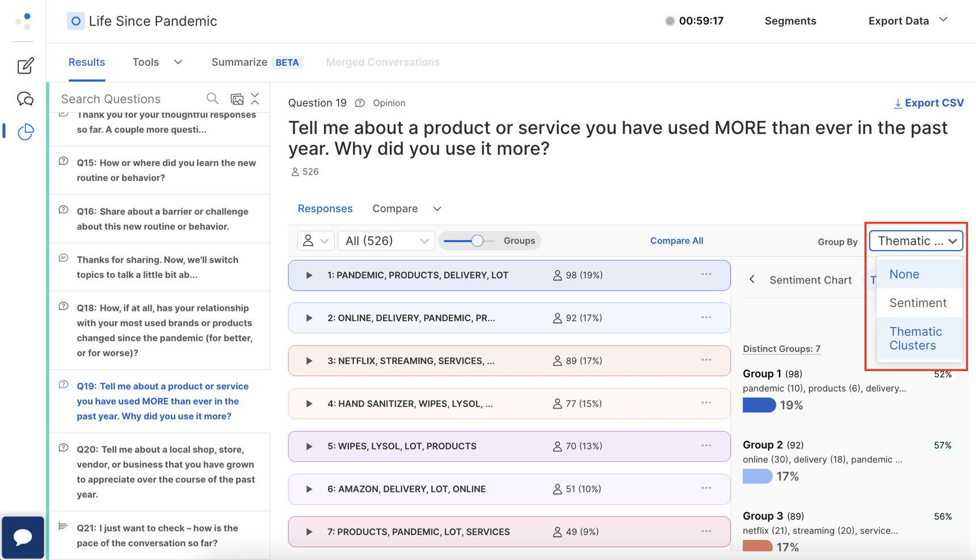Expand the Compare chevron dropdown
976x560 pixels.
(437, 208)
